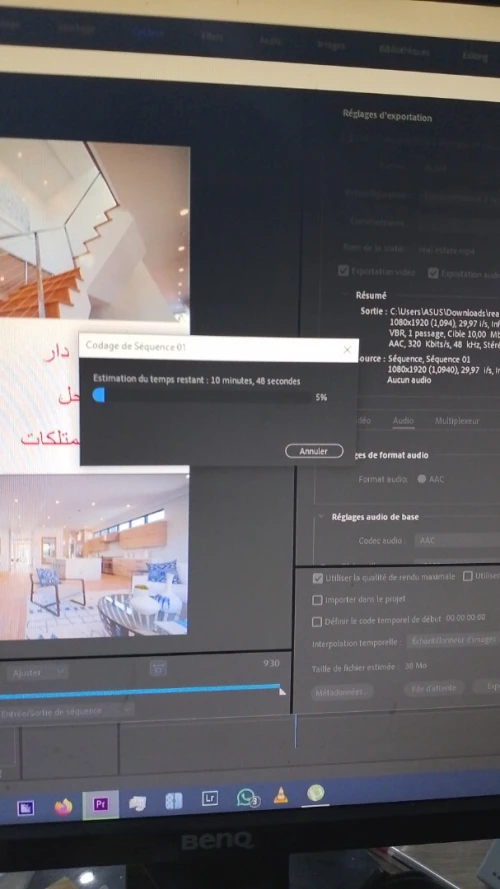Click the output file name real estate.mp4
500x889 pixels.
coord(446,250)
